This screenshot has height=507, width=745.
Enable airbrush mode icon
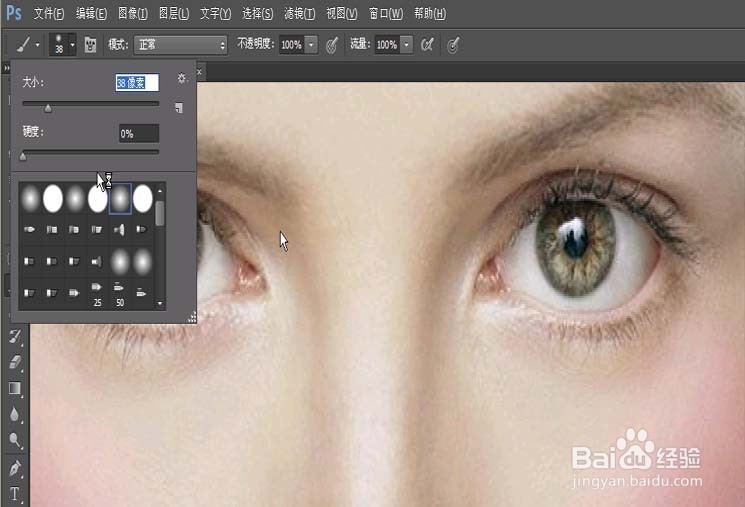(x=428, y=45)
